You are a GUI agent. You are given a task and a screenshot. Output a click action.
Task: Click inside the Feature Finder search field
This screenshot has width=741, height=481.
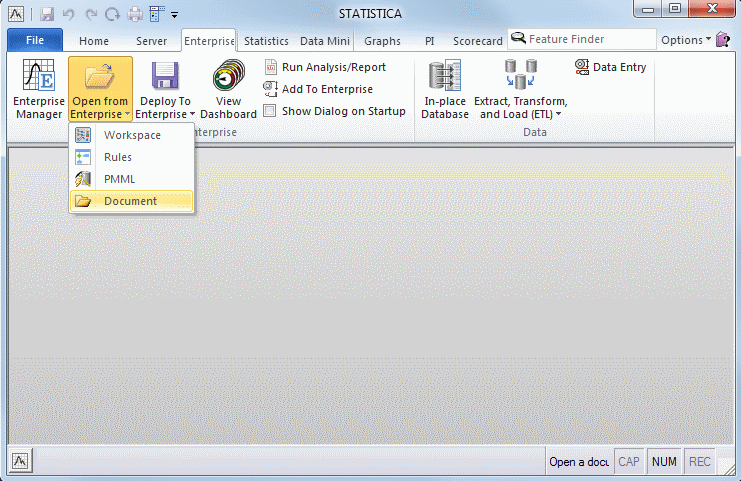(x=582, y=39)
